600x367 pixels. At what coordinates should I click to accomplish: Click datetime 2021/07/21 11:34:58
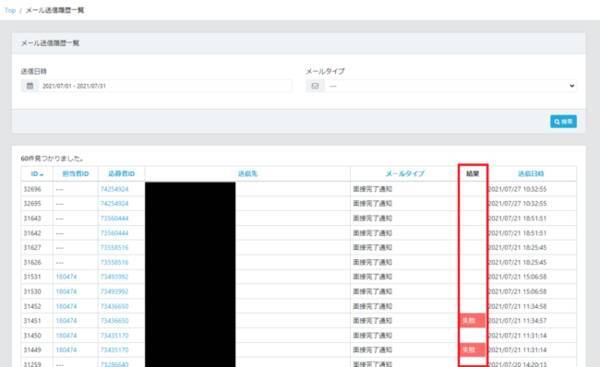click(x=518, y=306)
